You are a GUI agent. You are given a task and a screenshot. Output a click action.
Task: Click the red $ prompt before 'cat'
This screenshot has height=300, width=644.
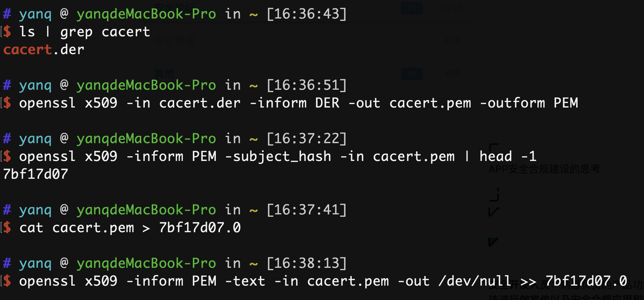(7, 228)
